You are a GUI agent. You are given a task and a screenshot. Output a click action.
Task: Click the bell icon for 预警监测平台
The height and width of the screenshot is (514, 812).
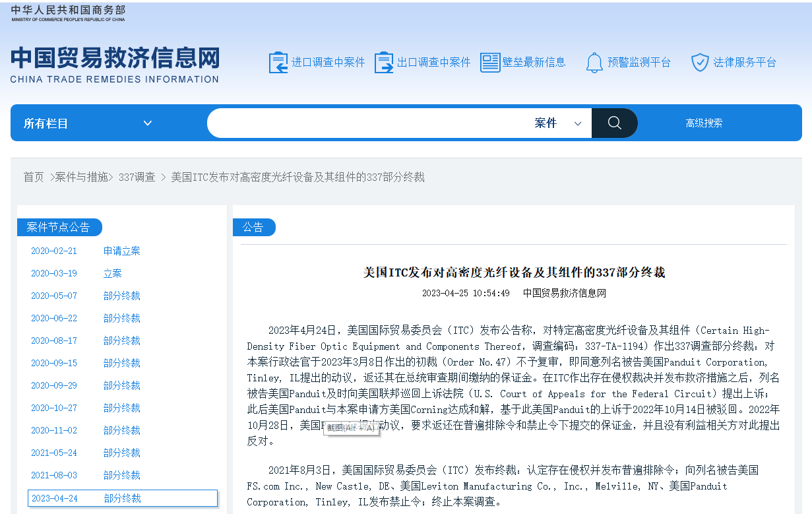click(594, 63)
